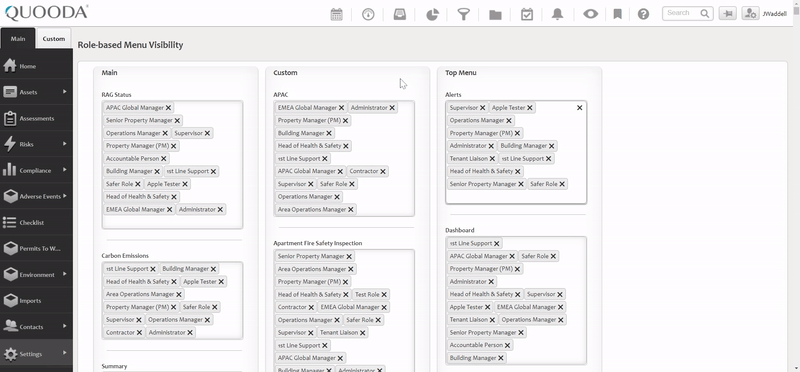Image resolution: width=800 pixels, height=372 pixels.
Task: Click the filter funnel icon
Action: tap(463, 14)
